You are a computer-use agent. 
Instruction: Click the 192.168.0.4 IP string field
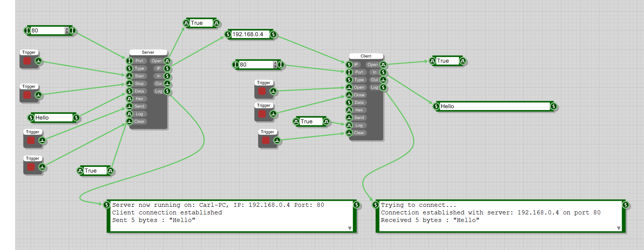250,34
